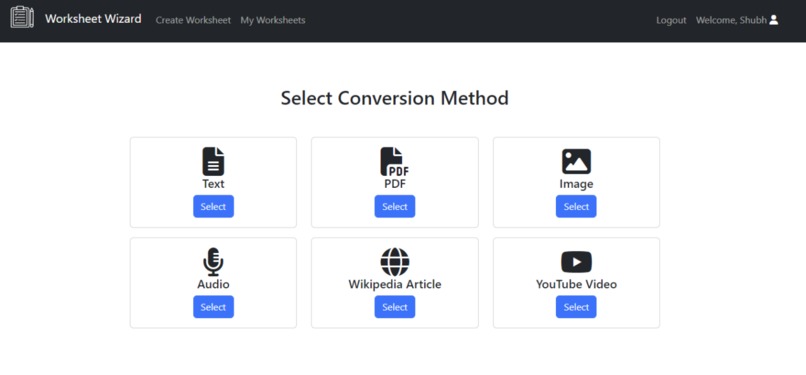Viewport: 806px width, 375px height.
Task: Click the Select Conversion Method heading
Action: tap(395, 98)
